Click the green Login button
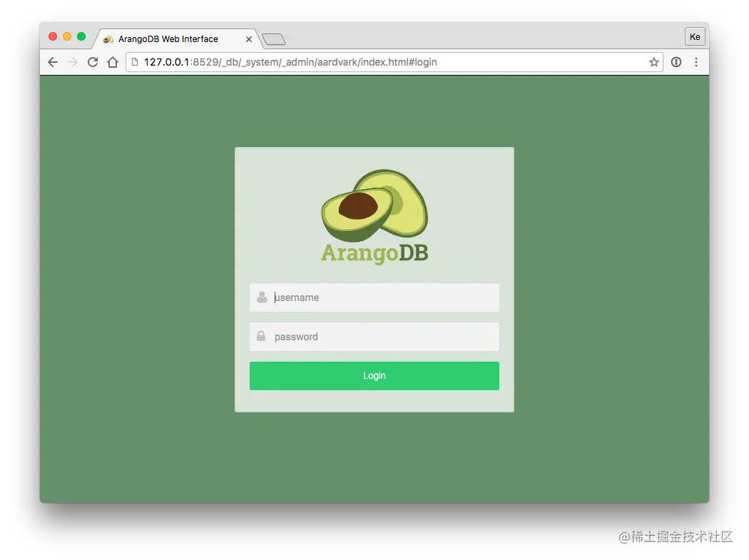The height and width of the screenshot is (560, 749). coord(374,375)
